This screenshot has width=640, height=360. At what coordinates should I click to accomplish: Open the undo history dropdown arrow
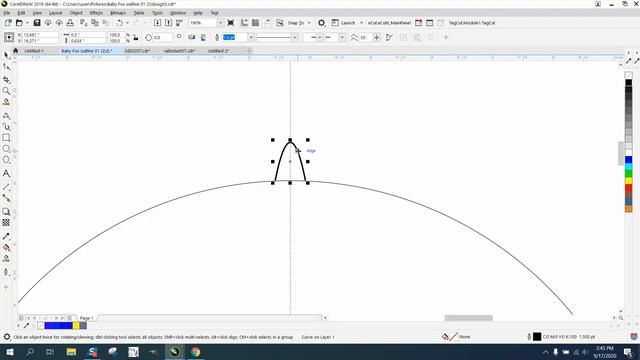click(127, 23)
